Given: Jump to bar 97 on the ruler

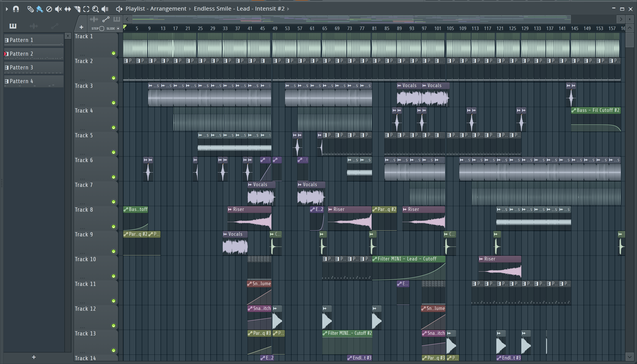Looking at the screenshot, I should pyautogui.click(x=424, y=29).
